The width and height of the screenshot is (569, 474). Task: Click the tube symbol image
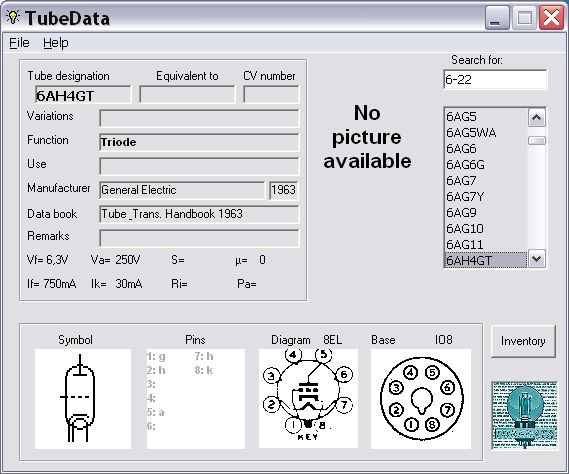[x=83, y=399]
